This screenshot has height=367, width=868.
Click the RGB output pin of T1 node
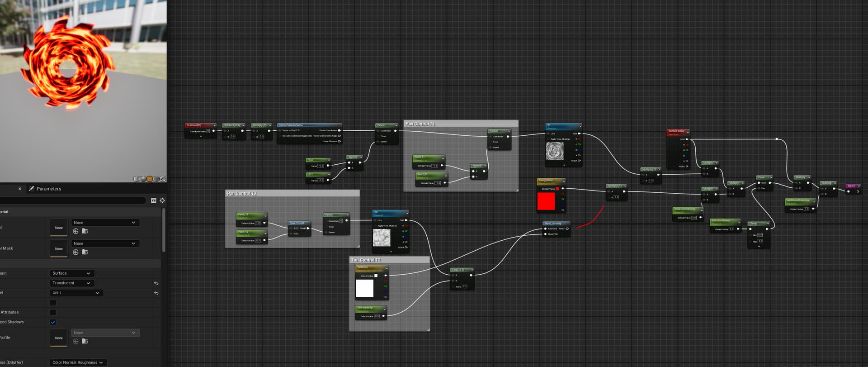[580, 133]
